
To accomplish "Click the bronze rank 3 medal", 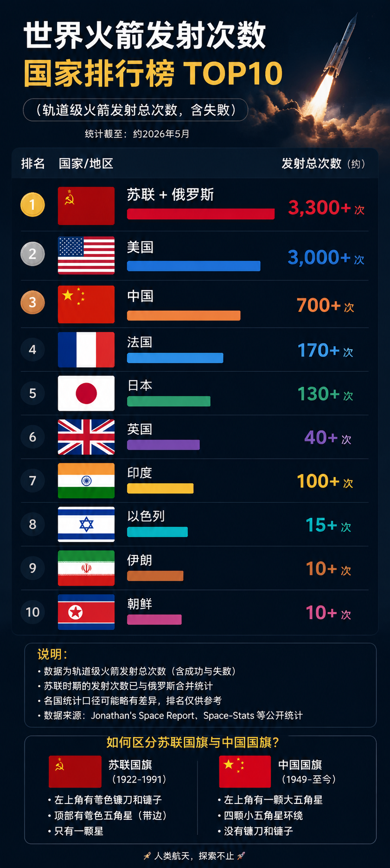I will click(x=32, y=302).
